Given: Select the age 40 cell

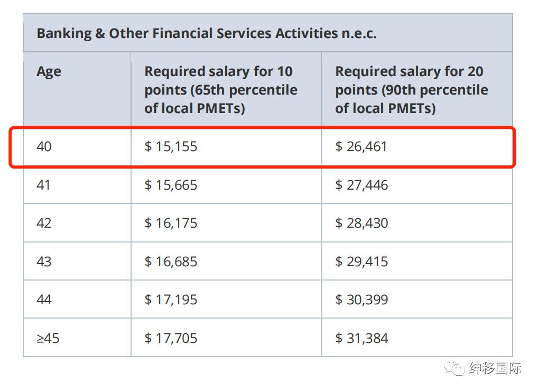Looking at the screenshot, I should pos(44,146).
